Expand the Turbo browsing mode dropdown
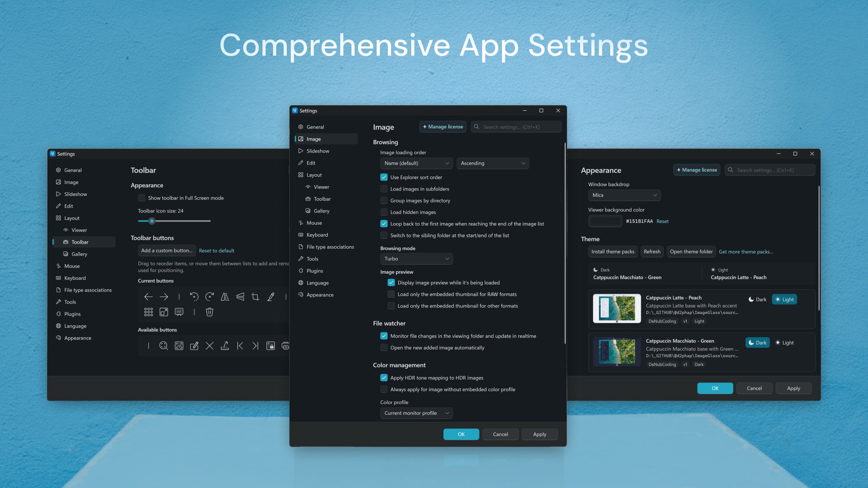868x488 pixels. point(416,258)
